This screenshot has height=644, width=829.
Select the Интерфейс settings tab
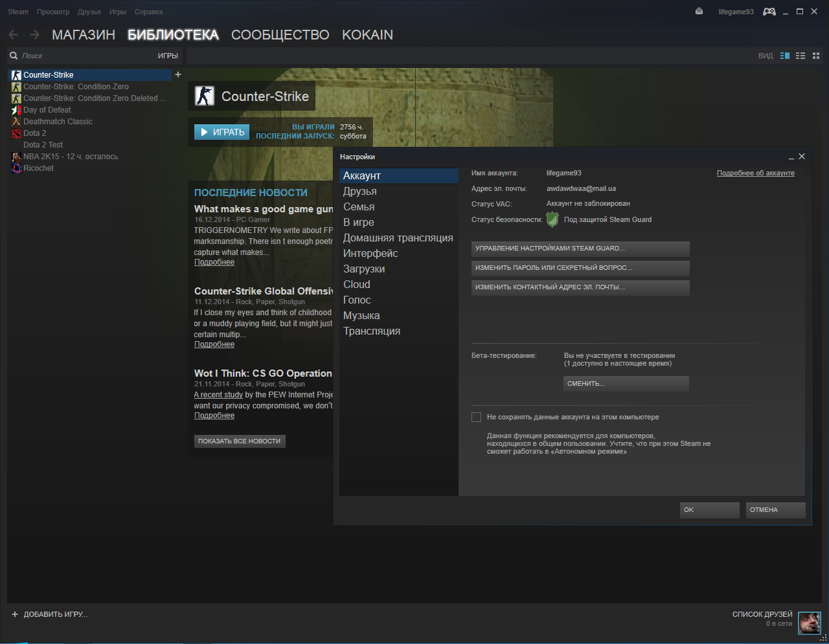click(x=399, y=254)
